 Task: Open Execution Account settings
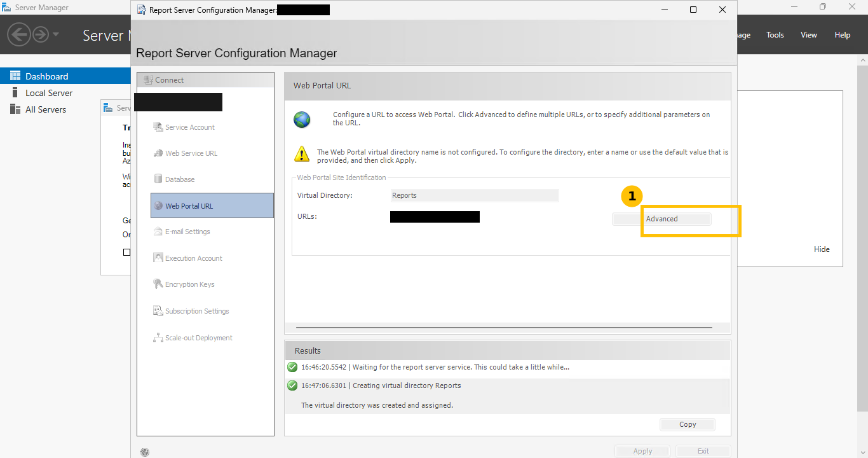187,258
